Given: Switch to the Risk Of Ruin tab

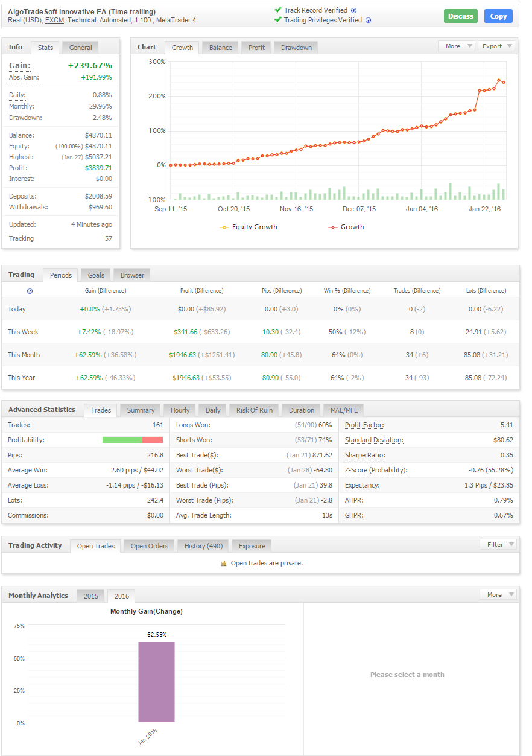Looking at the screenshot, I should [x=253, y=410].
